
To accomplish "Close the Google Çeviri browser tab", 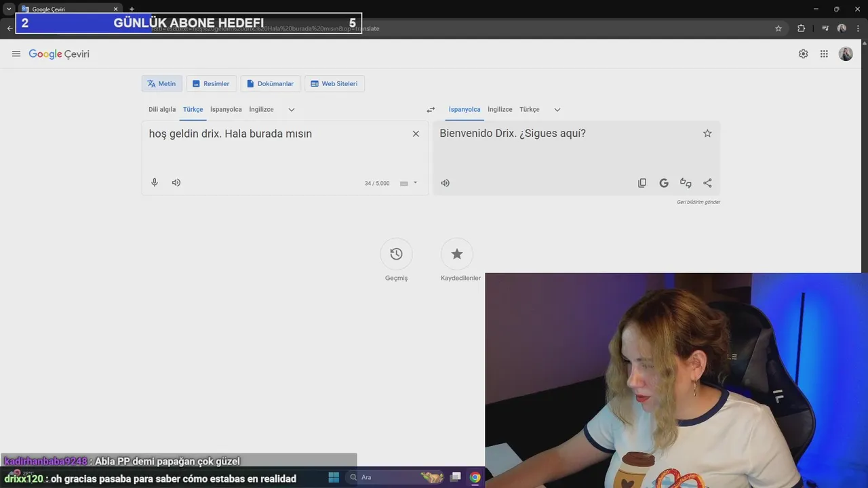I will 116,9.
